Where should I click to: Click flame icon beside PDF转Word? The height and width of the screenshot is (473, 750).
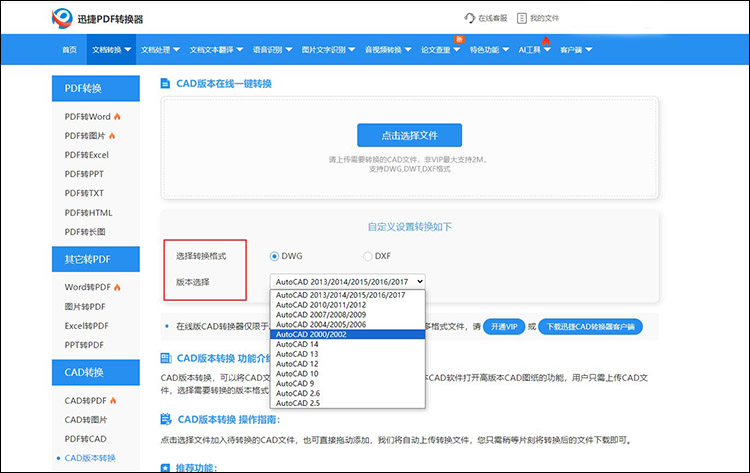117,116
